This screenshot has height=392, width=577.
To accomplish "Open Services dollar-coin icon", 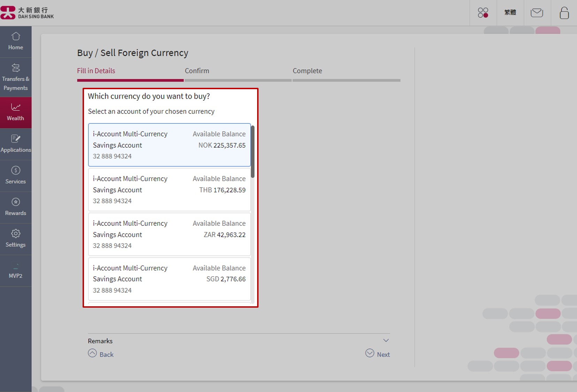I will coord(16,170).
